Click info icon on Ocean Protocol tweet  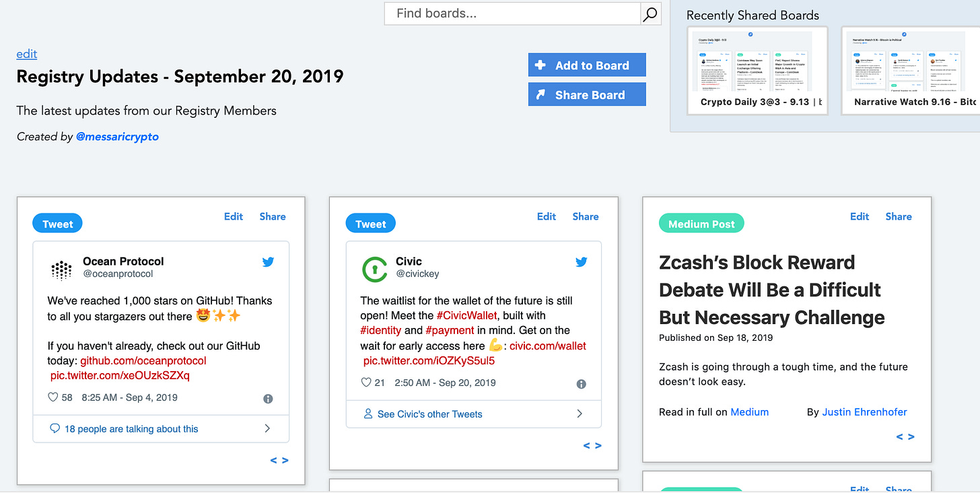click(268, 399)
